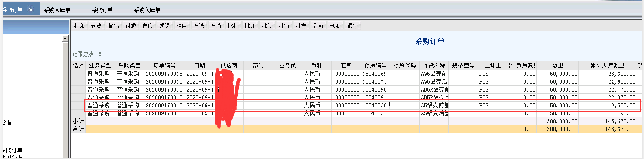Click the highlighted cell 15040030
The height and width of the screenshot is (159, 644).
375,106
